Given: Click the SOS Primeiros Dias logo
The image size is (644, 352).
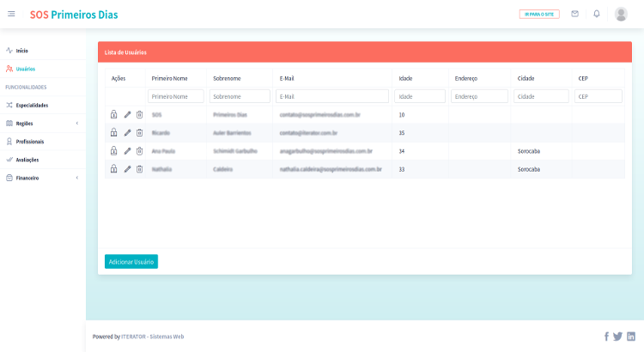Looking at the screenshot, I should (74, 15).
